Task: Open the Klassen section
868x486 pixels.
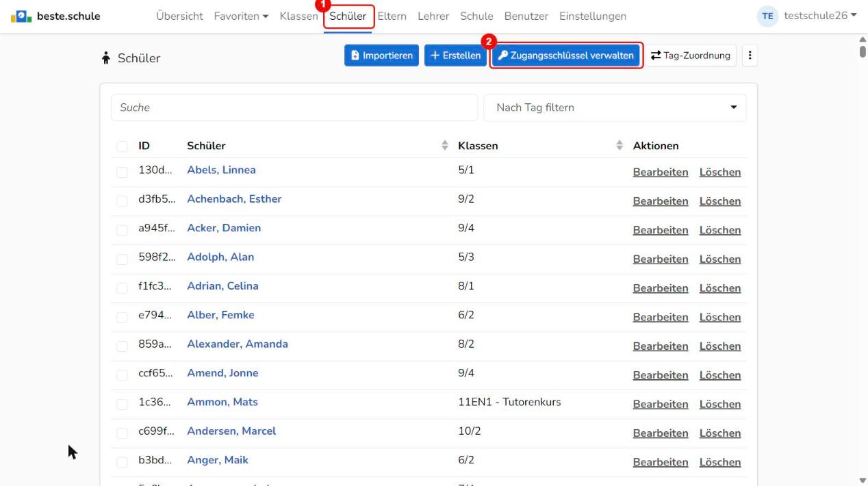Action: tap(298, 16)
